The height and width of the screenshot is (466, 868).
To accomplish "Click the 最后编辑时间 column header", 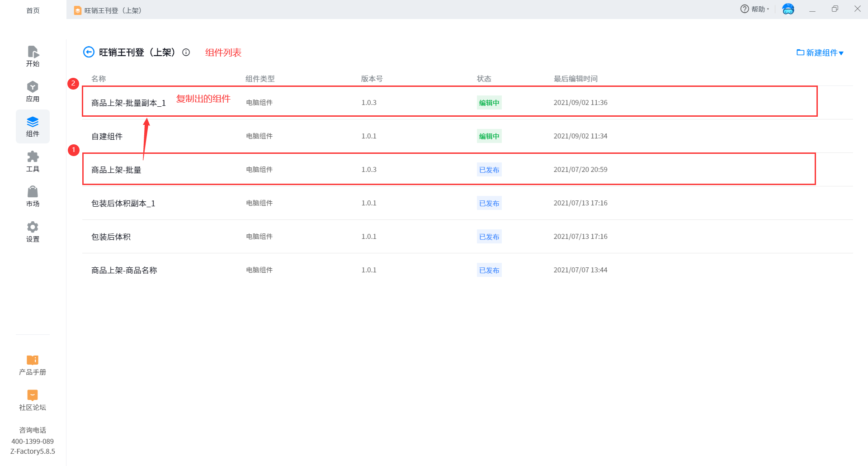I will point(576,79).
